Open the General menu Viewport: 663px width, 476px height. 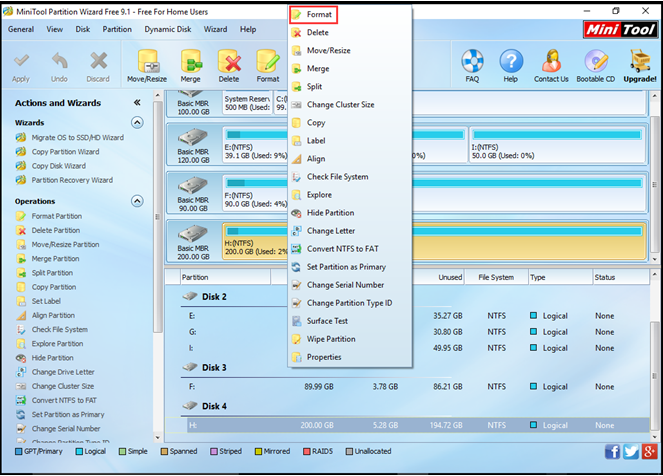tap(21, 30)
